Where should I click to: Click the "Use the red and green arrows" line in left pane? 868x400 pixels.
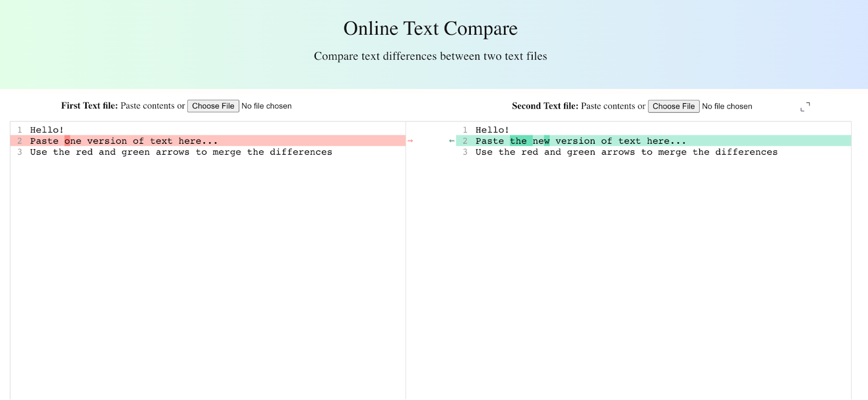(x=181, y=153)
